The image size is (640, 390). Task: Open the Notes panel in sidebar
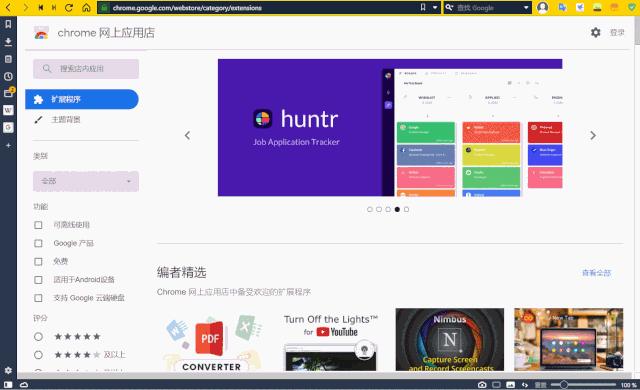tap(8, 59)
